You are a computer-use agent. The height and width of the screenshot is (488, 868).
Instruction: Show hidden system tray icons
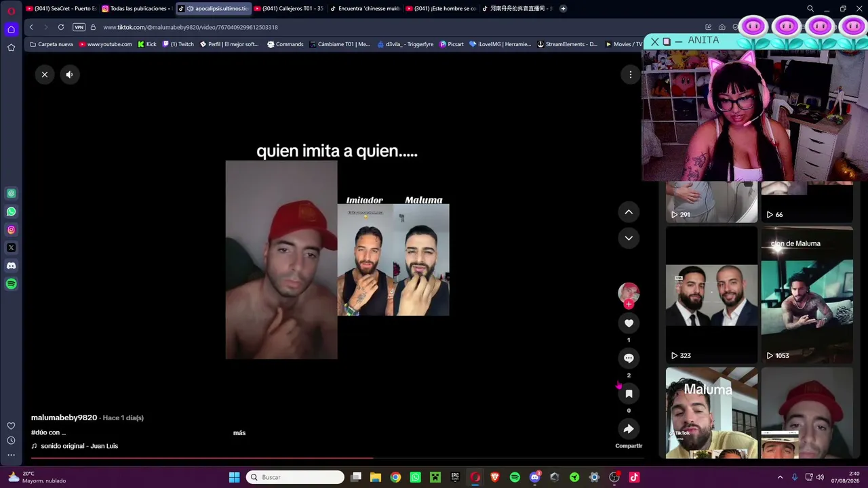tap(780, 477)
